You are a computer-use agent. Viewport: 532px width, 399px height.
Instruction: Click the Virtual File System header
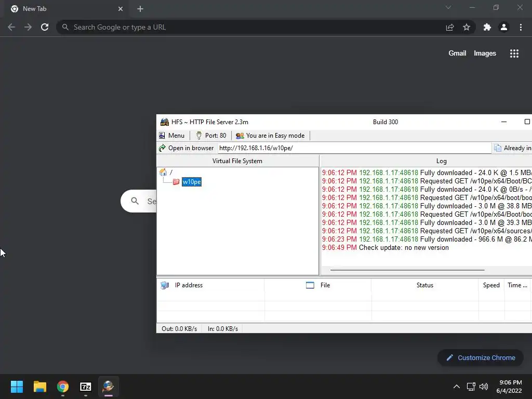click(237, 161)
